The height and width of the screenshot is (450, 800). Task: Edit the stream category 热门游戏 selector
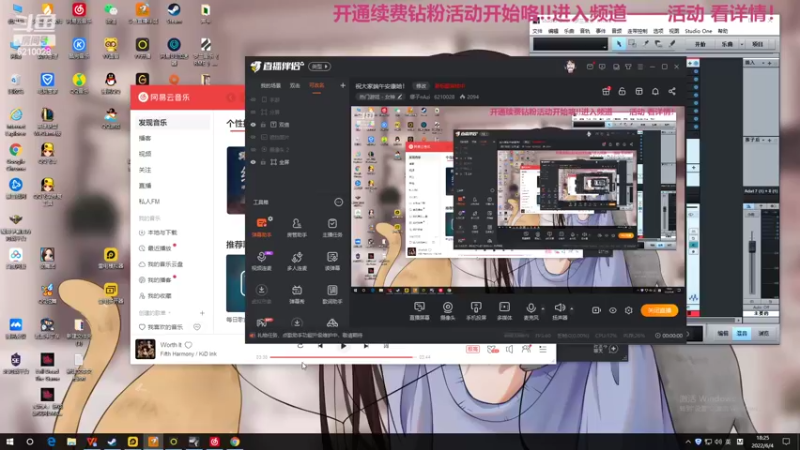[x=380, y=97]
